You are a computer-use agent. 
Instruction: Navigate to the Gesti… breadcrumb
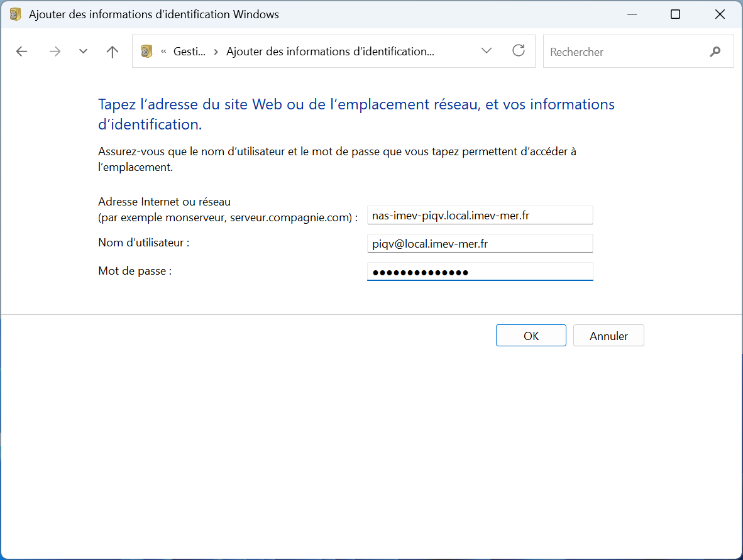[189, 52]
